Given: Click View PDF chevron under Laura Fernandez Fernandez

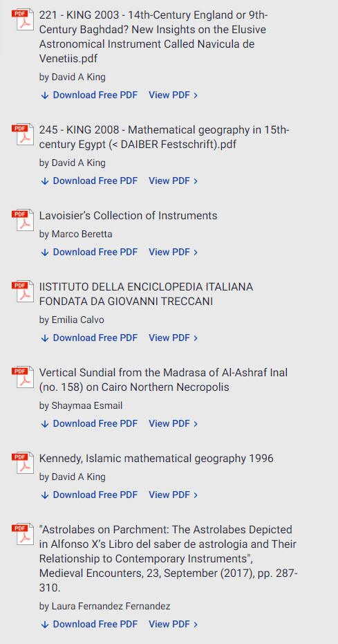Looking at the screenshot, I should pos(196,625).
